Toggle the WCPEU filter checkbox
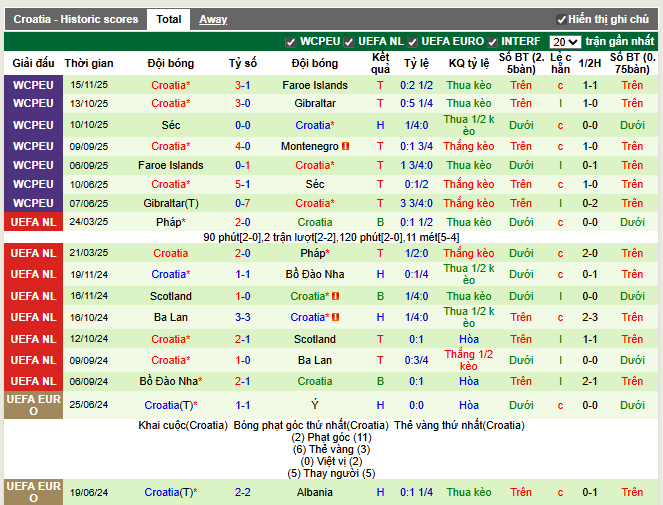Image resolution: width=663 pixels, height=505 pixels. pos(291,42)
